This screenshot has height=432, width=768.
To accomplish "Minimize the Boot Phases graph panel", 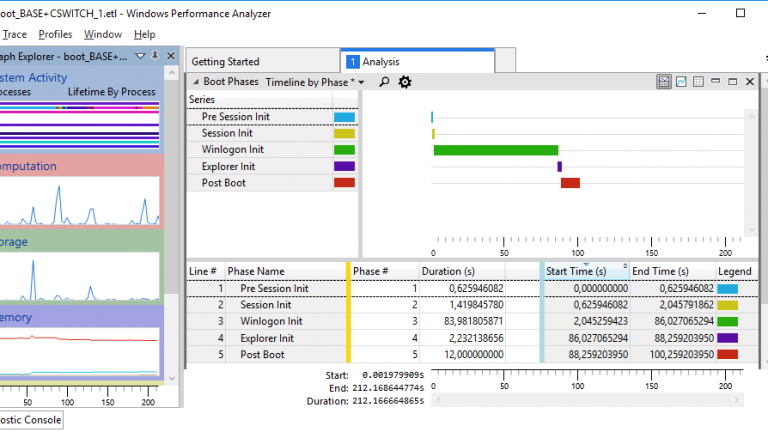I will (716, 81).
